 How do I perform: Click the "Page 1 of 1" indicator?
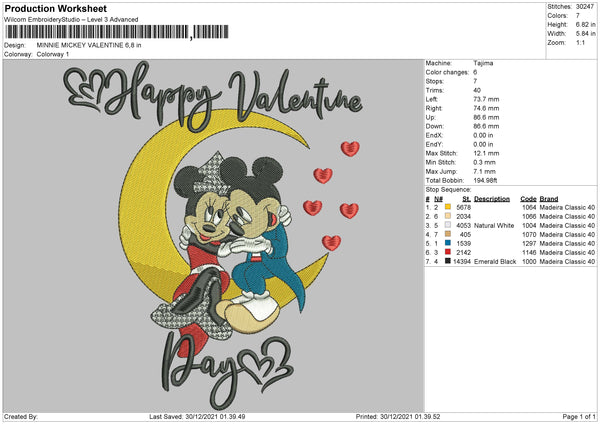(x=579, y=416)
